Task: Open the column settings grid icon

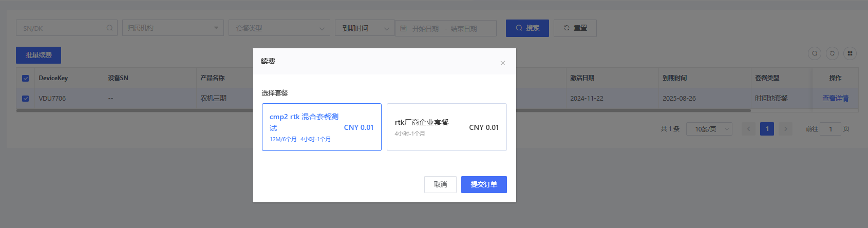Action: pyautogui.click(x=850, y=53)
